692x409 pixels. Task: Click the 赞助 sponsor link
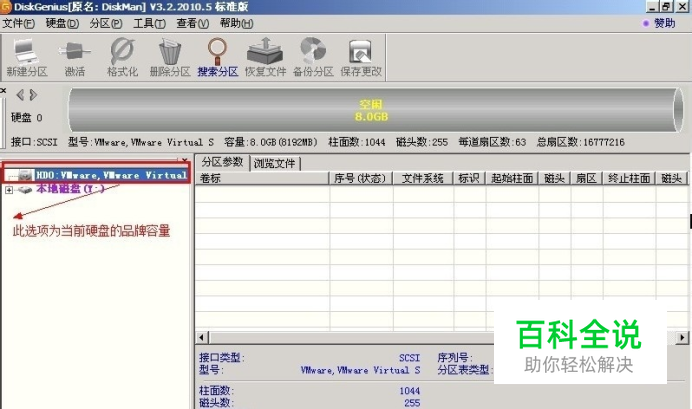point(664,23)
